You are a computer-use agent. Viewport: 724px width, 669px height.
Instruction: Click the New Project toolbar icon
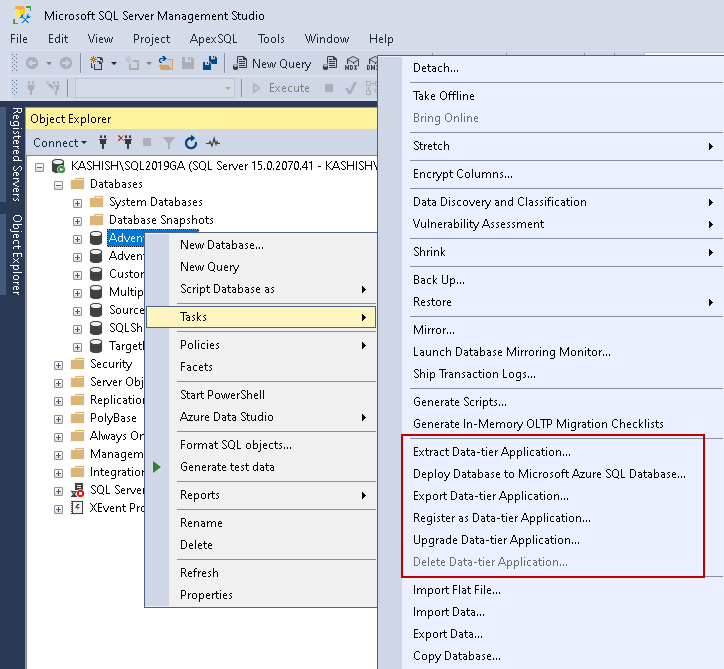pos(97,63)
